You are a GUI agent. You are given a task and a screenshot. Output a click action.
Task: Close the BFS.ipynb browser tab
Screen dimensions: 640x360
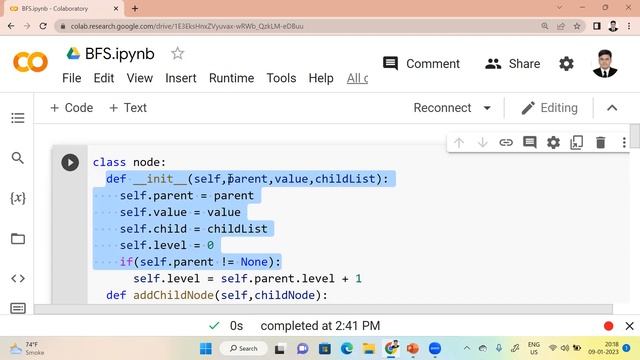[x=116, y=8]
